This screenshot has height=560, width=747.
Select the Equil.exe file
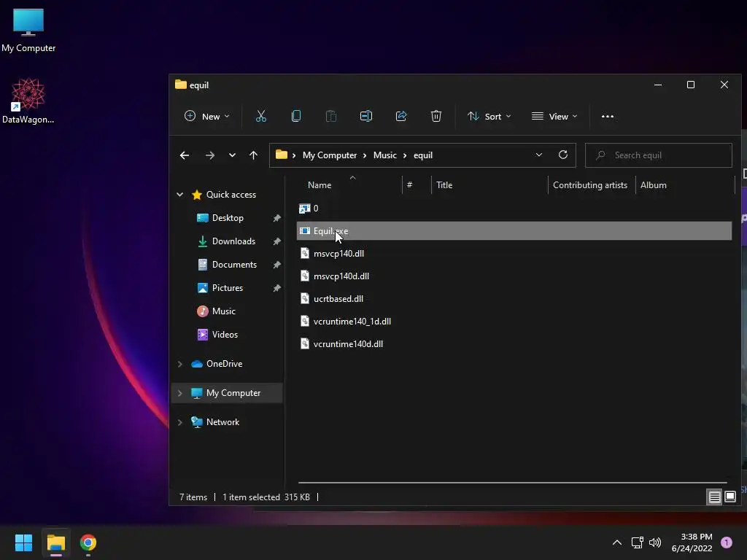514,231
